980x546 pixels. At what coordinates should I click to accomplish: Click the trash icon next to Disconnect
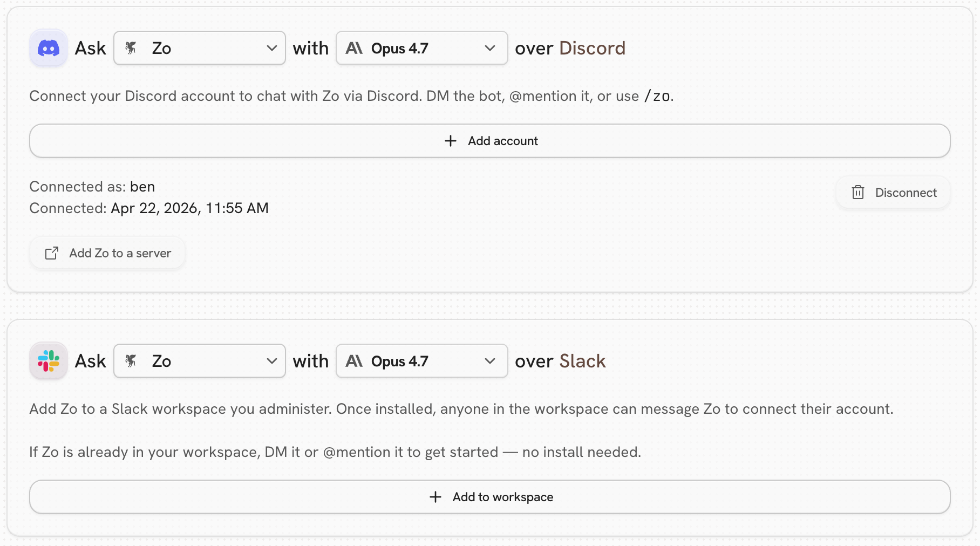pos(858,193)
